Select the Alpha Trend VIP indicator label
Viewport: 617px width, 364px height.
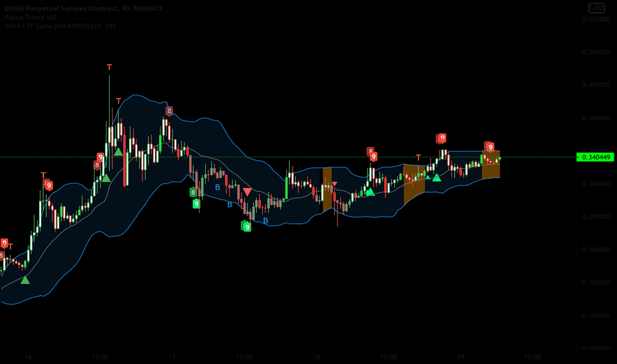coord(31,17)
